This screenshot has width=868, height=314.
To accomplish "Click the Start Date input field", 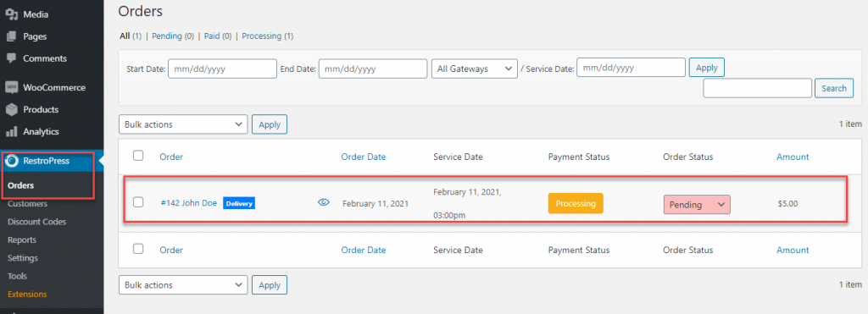I will 222,69.
